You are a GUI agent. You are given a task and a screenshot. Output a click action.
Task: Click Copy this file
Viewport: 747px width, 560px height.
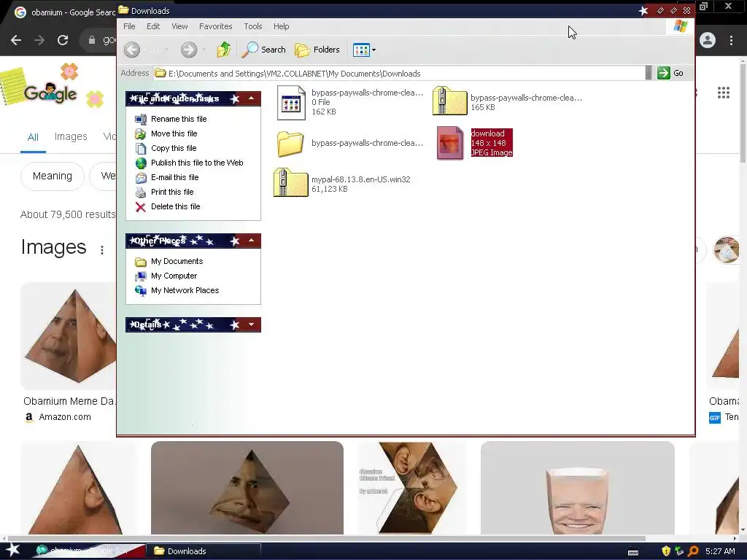[174, 148]
